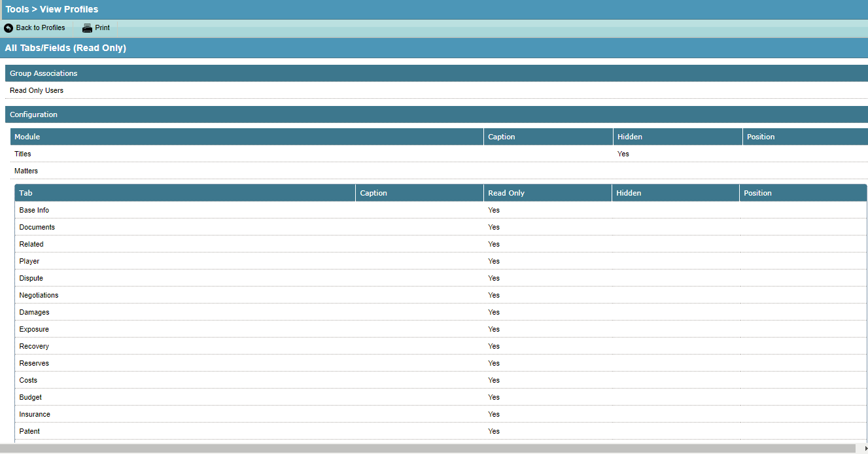This screenshot has height=454, width=868.
Task: Open the Exposure row
Action: click(34, 329)
